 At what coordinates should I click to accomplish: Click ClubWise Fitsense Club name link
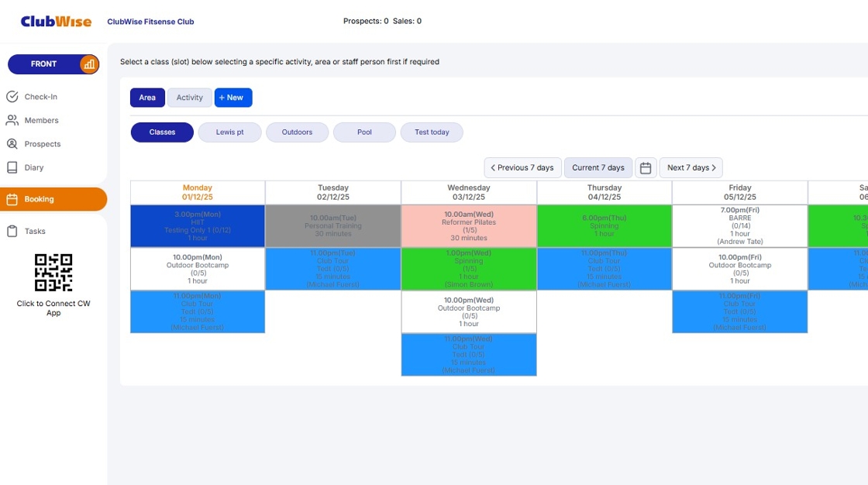(x=150, y=22)
